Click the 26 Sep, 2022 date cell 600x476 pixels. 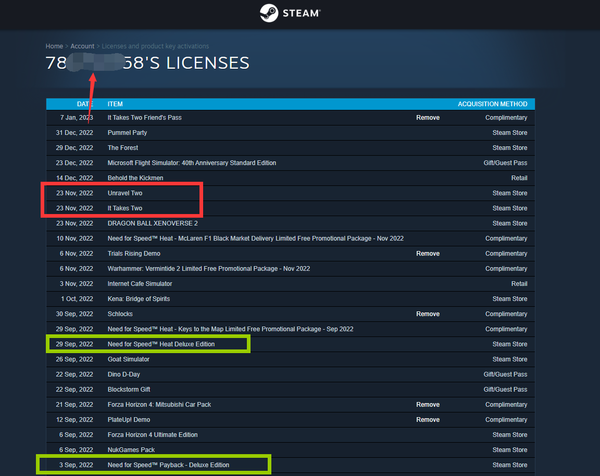point(74,359)
